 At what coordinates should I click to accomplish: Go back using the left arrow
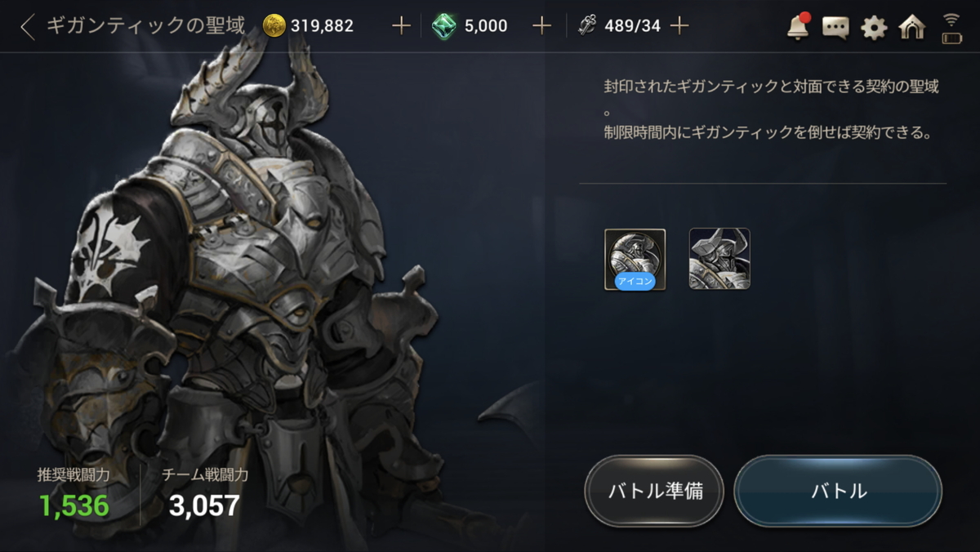point(28,27)
